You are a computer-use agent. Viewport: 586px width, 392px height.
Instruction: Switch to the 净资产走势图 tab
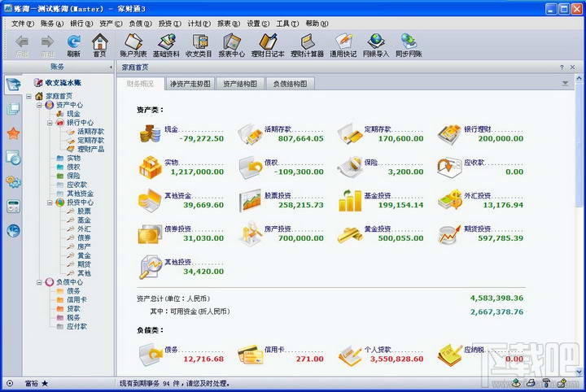click(190, 84)
